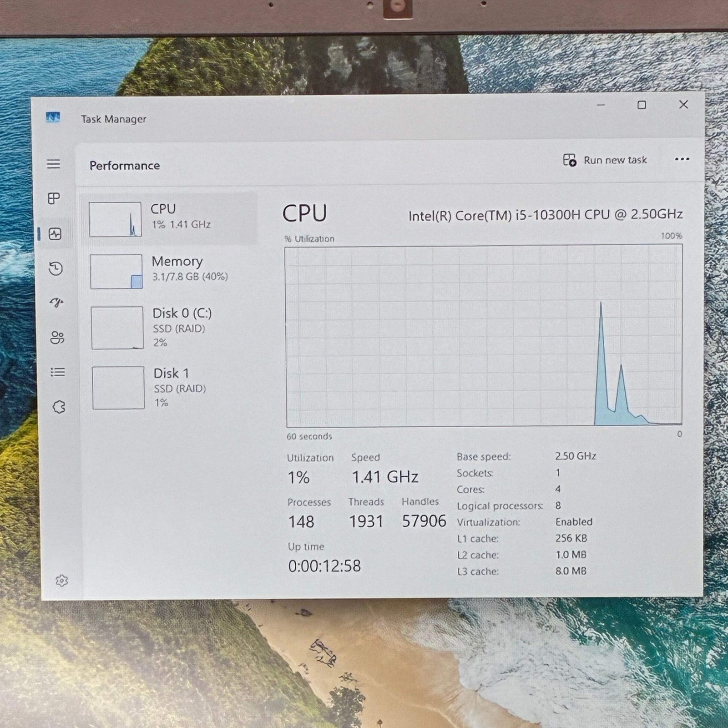
Task: Select the Disk 1 entry
Action: (x=172, y=388)
